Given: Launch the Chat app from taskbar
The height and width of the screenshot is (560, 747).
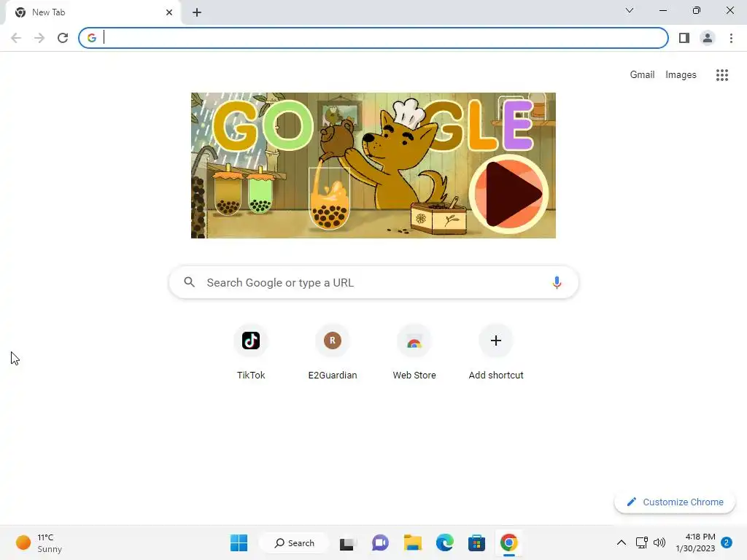Looking at the screenshot, I should click(x=380, y=542).
